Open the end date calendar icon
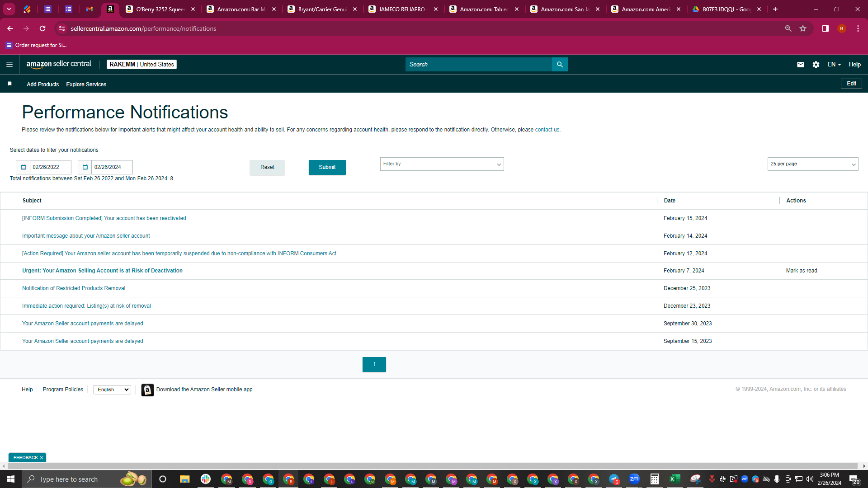868x488 pixels. (85, 167)
